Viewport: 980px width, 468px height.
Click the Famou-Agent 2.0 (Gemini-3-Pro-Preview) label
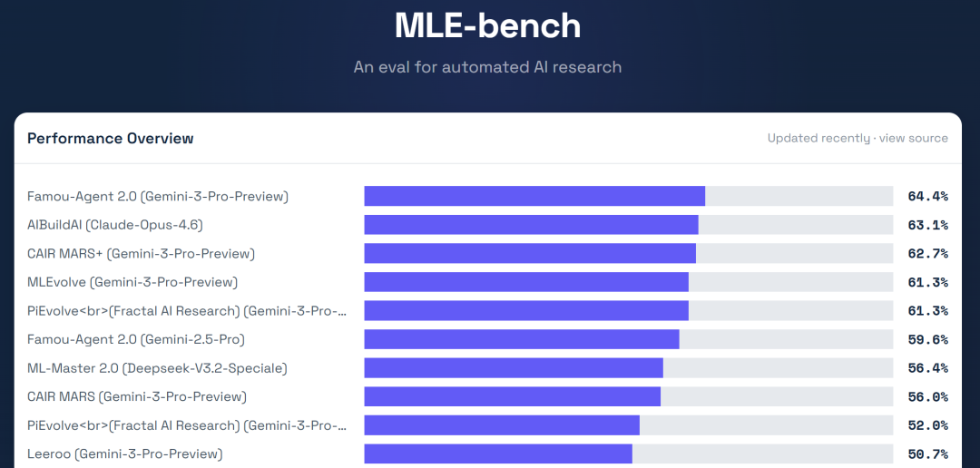point(158,196)
